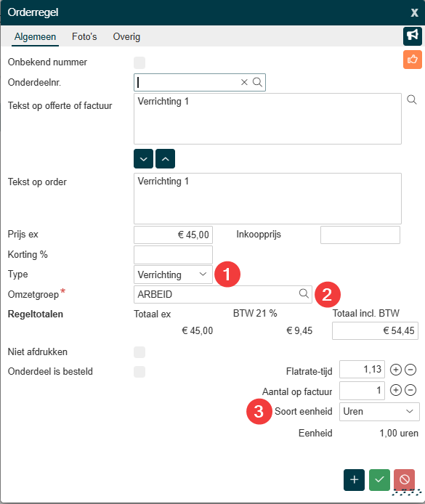Cancel using the red prohibition button

click(x=404, y=480)
